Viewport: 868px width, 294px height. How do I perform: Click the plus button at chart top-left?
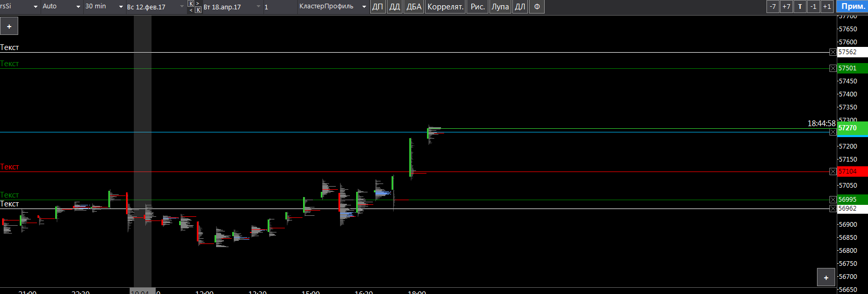click(x=9, y=26)
